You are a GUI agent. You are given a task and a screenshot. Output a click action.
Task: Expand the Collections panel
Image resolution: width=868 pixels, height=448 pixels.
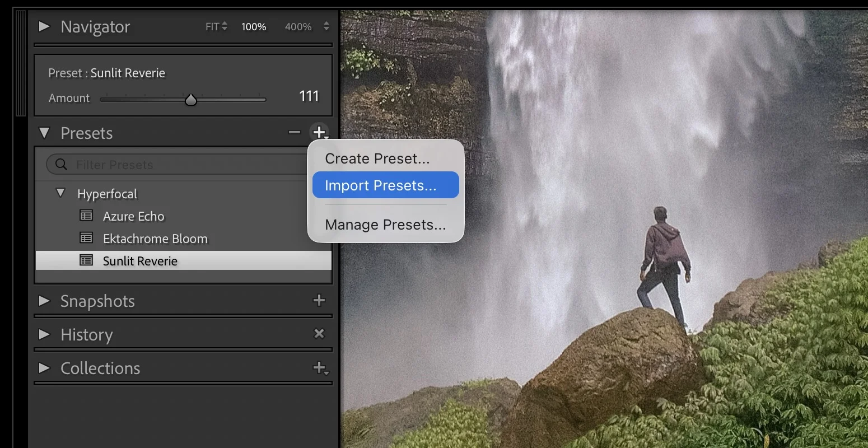point(44,368)
